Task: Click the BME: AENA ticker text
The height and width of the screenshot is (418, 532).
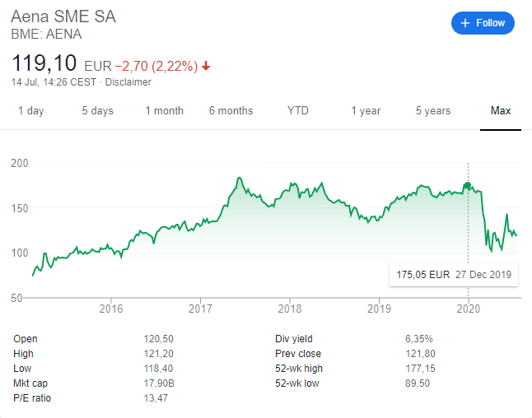Action: point(46,34)
